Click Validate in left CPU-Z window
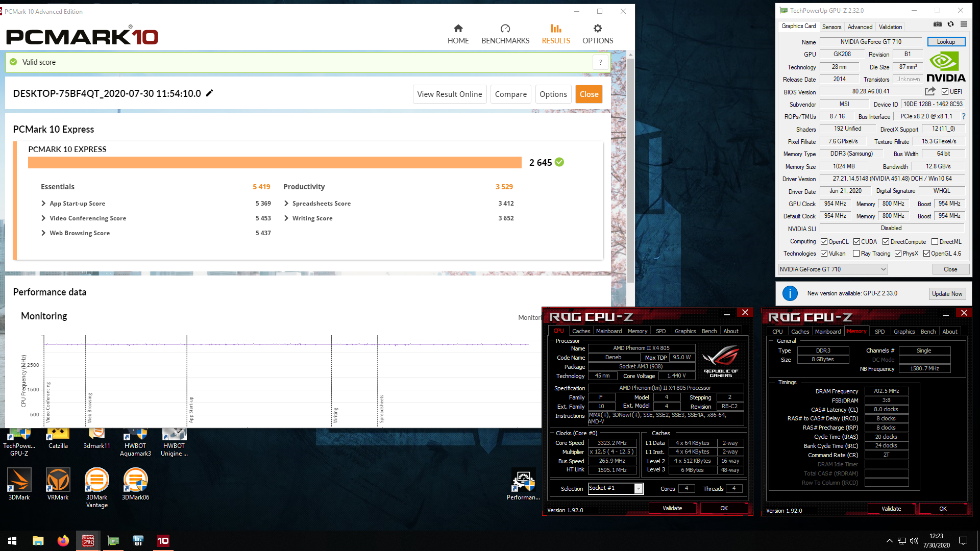980x551 pixels. tap(672, 508)
